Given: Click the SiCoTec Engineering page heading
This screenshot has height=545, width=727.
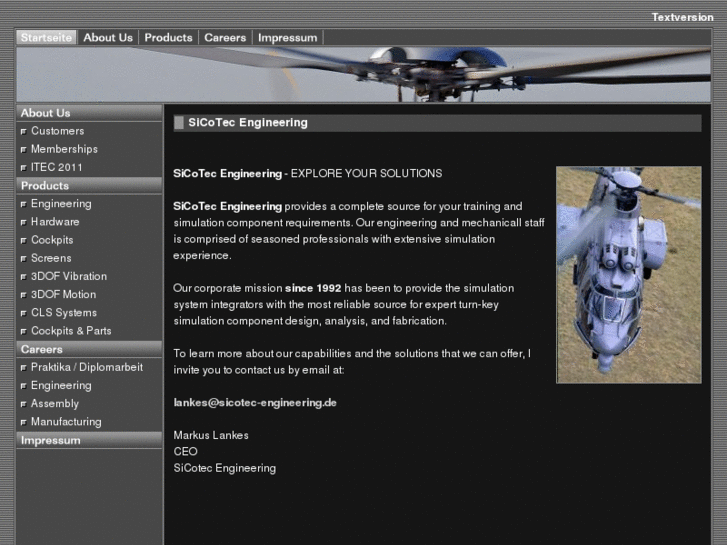Looking at the screenshot, I should [248, 123].
